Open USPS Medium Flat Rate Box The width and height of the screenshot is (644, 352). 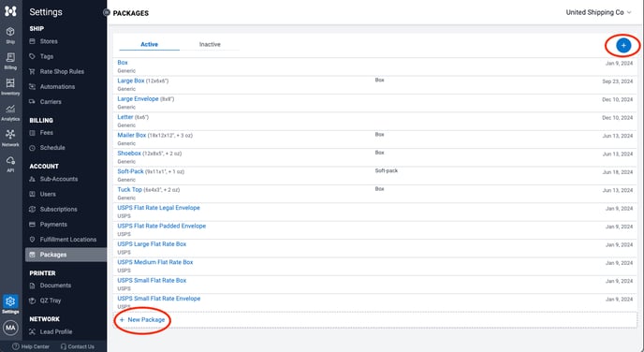154,261
